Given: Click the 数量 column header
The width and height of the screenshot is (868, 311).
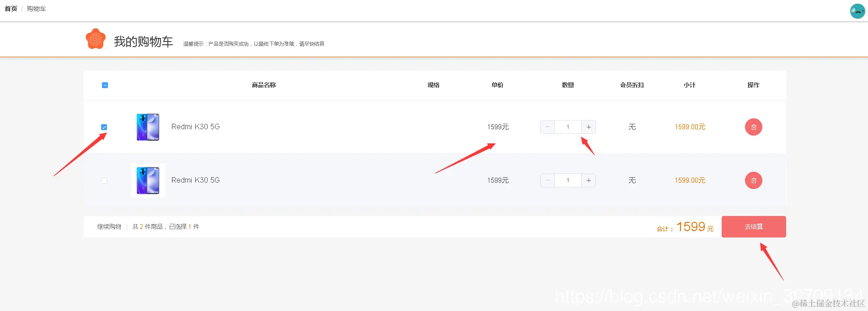Looking at the screenshot, I should 568,85.
